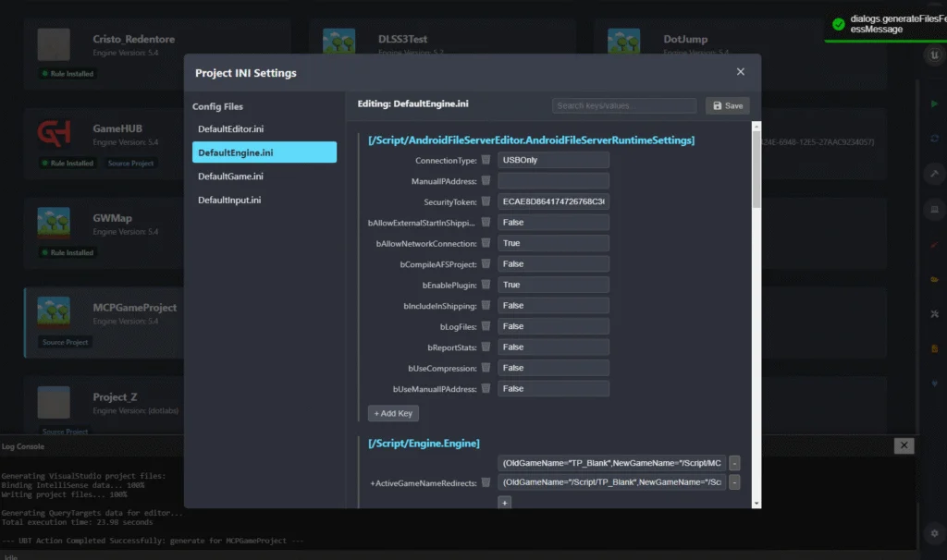Delete the ConnectionType key with its trash icon
Screen dimensions: 947x560
[x=486, y=160]
